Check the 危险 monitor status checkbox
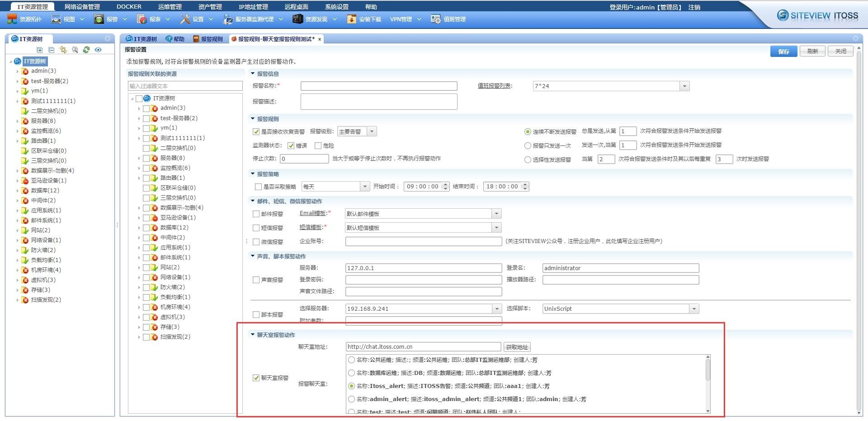Image resolution: width=868 pixels, height=421 pixels. click(318, 145)
